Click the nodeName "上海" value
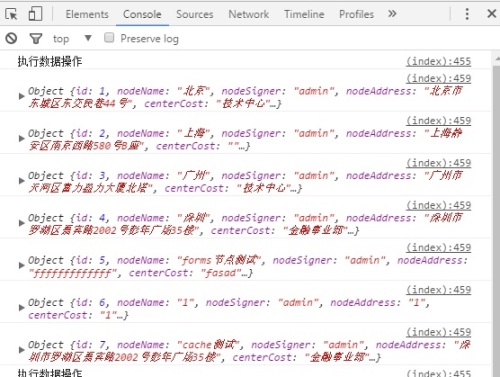Screen dimensions: 500x377 tap(194, 133)
